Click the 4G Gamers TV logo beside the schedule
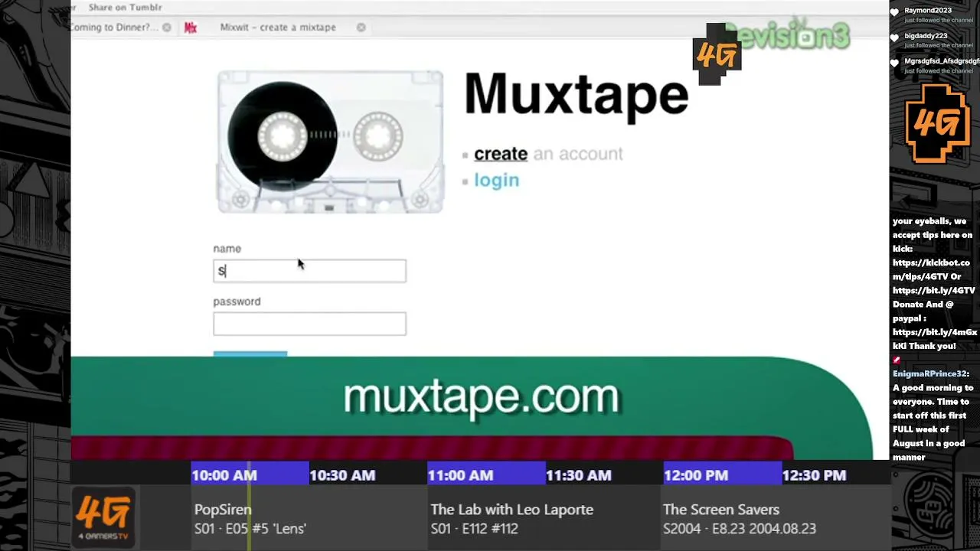 (x=103, y=517)
